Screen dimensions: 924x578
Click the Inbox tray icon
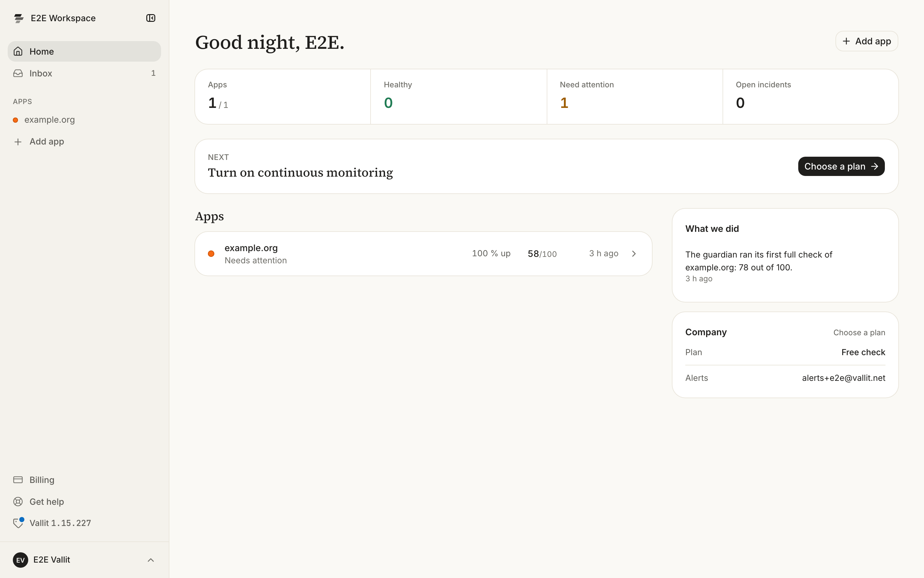(18, 73)
